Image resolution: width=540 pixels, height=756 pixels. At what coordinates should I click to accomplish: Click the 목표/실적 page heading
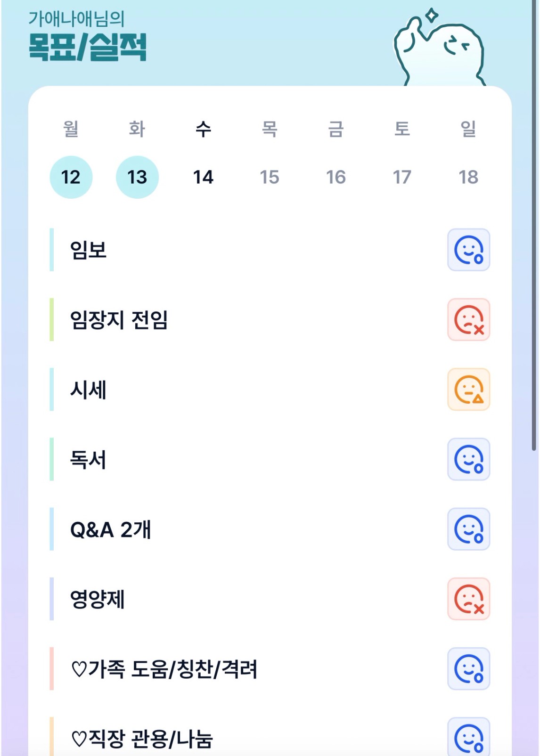[88, 47]
